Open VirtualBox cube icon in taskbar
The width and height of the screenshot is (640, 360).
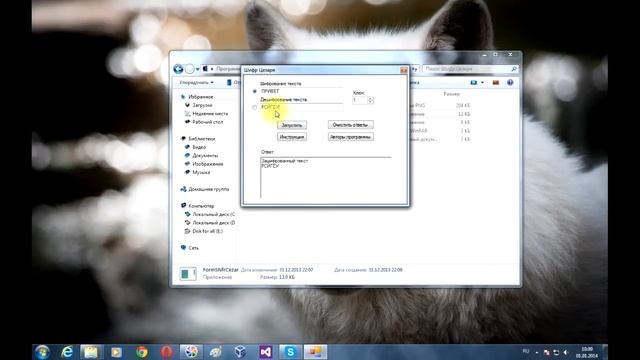(x=240, y=352)
